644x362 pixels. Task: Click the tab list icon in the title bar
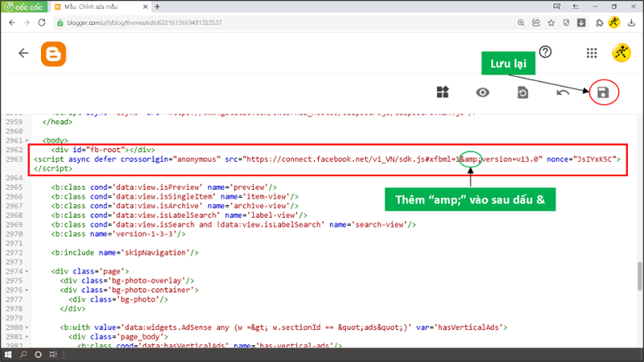576,6
